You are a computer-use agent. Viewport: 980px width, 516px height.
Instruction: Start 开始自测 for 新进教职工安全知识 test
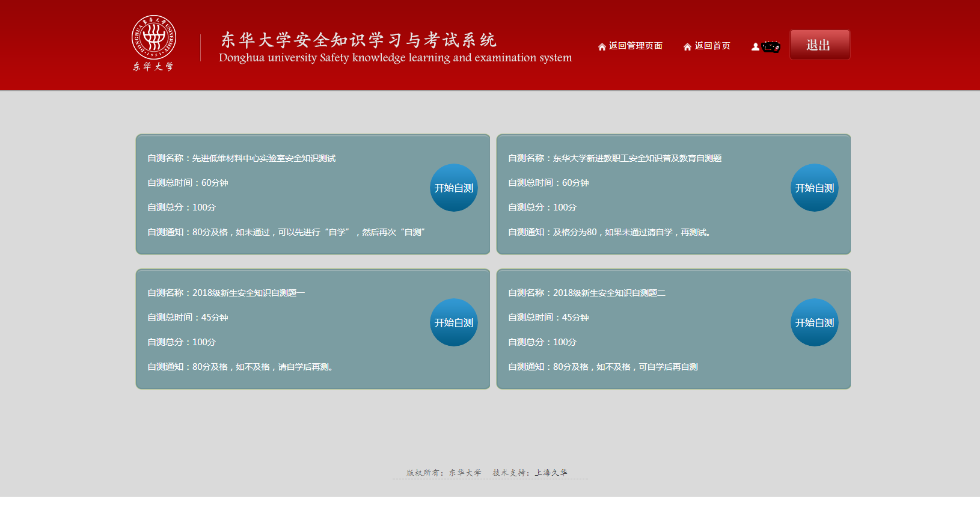click(814, 188)
